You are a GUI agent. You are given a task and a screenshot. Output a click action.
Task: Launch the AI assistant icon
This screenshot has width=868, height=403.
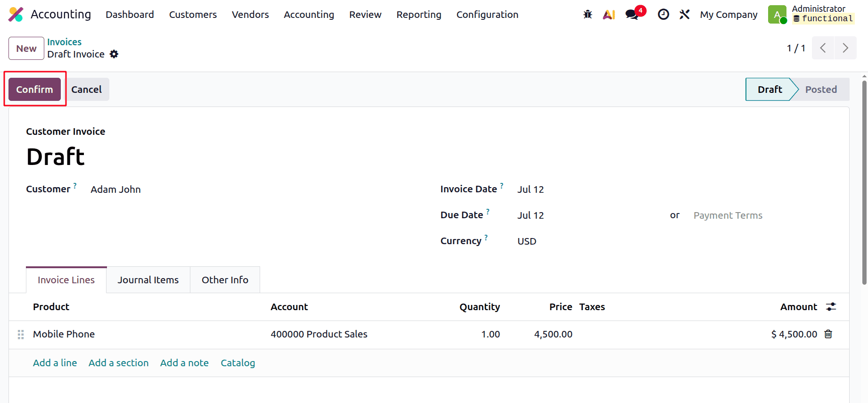point(609,15)
